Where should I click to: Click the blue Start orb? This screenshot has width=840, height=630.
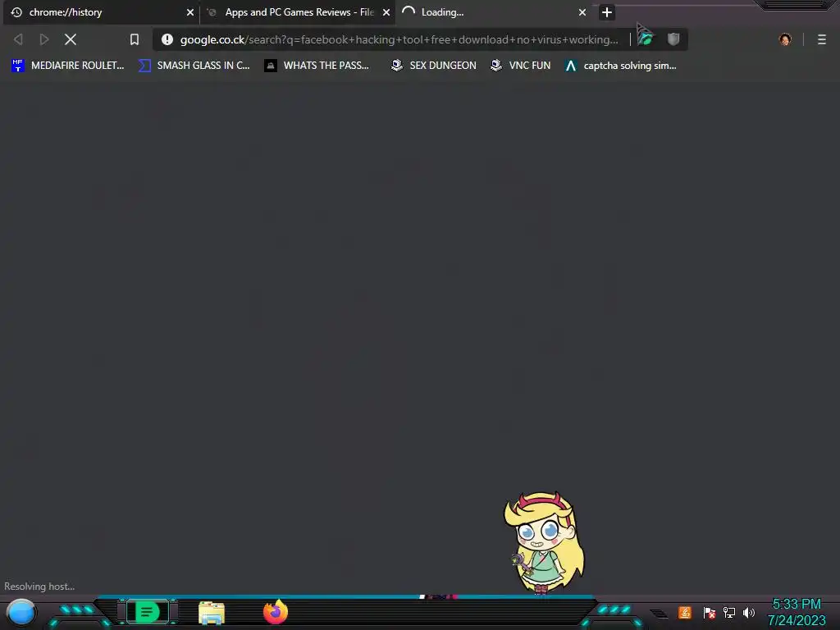pyautogui.click(x=21, y=612)
